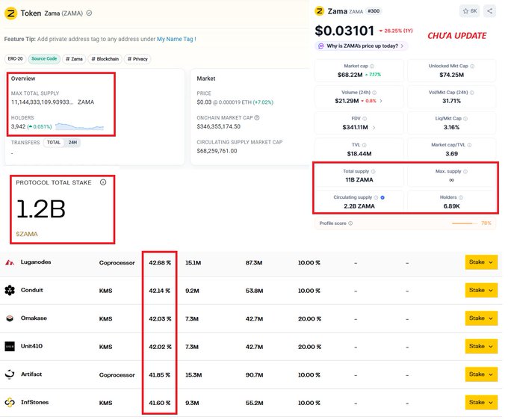Click the # Zama tag
Screen dimensions: 508x420
click(74, 59)
